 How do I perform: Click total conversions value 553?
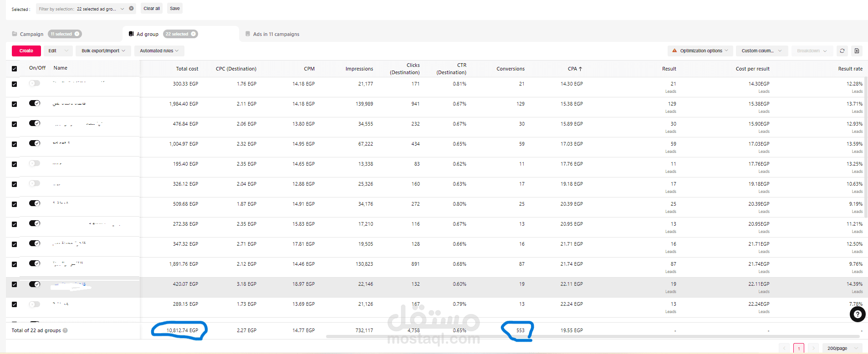(521, 330)
